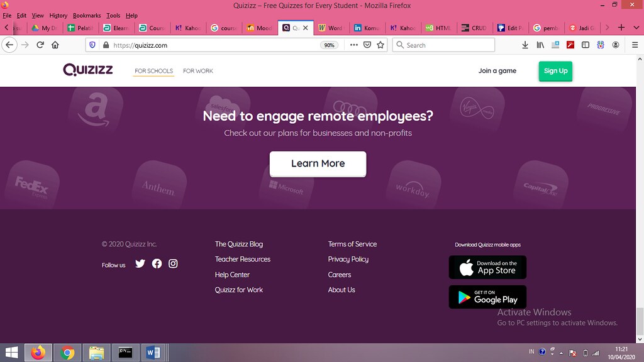Open Firefox account icon

pyautogui.click(x=616, y=45)
